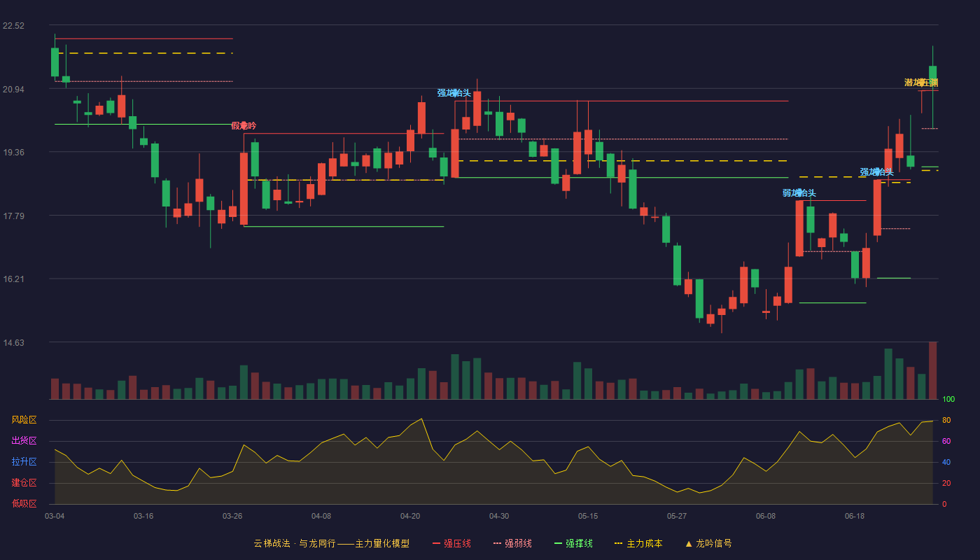This screenshot has height=560, width=980.
Task: Toggle the 龙吟信号 legend item
Action: (x=708, y=543)
